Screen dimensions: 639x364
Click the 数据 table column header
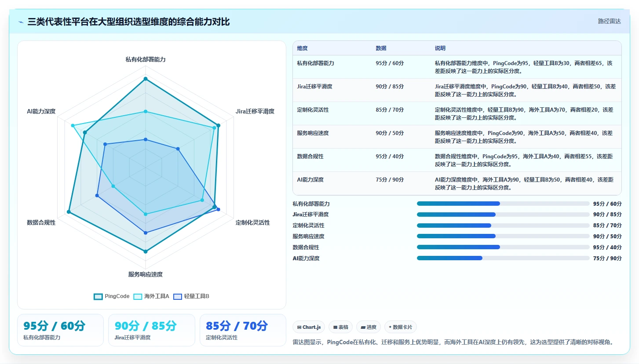tap(381, 48)
